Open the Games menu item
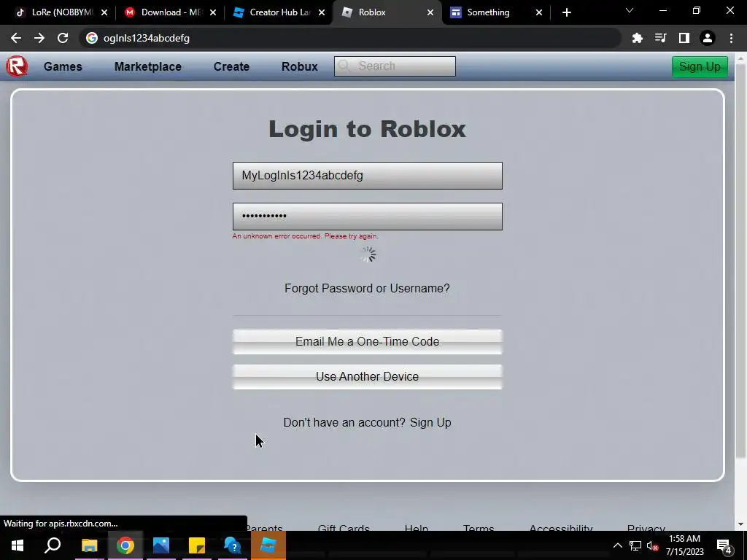747x560 pixels. point(63,66)
